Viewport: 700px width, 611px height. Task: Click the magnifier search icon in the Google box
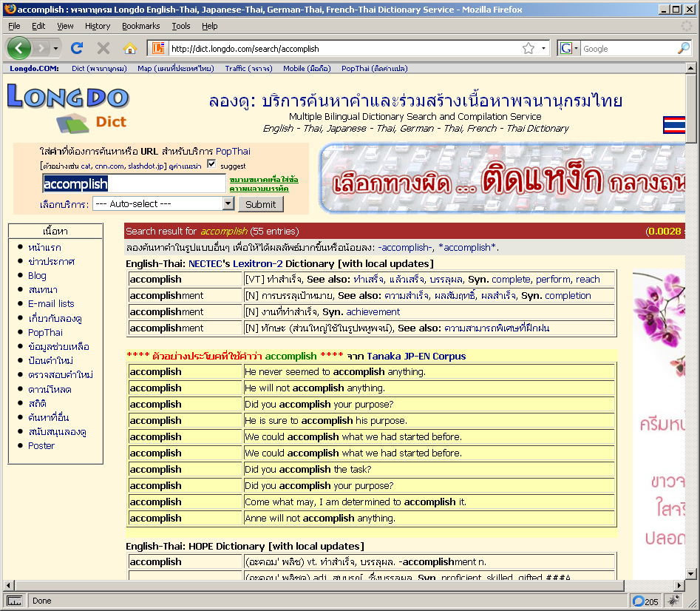click(x=683, y=48)
